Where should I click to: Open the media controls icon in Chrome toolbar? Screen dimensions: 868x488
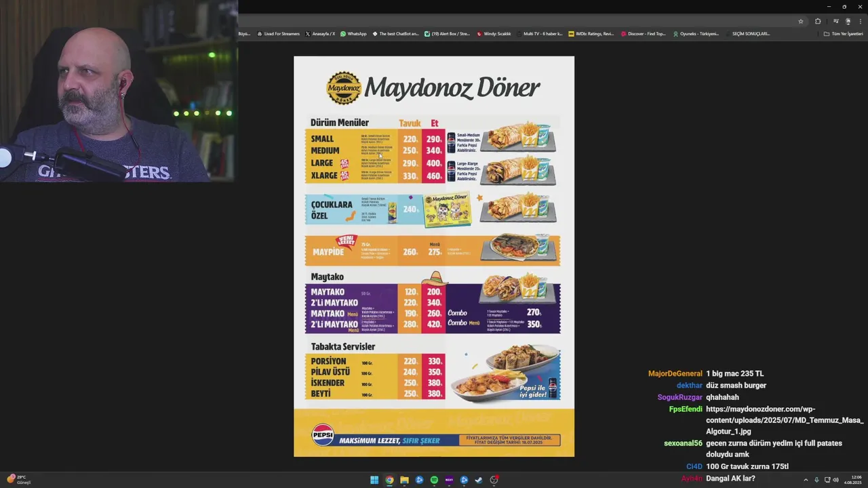[x=836, y=21]
